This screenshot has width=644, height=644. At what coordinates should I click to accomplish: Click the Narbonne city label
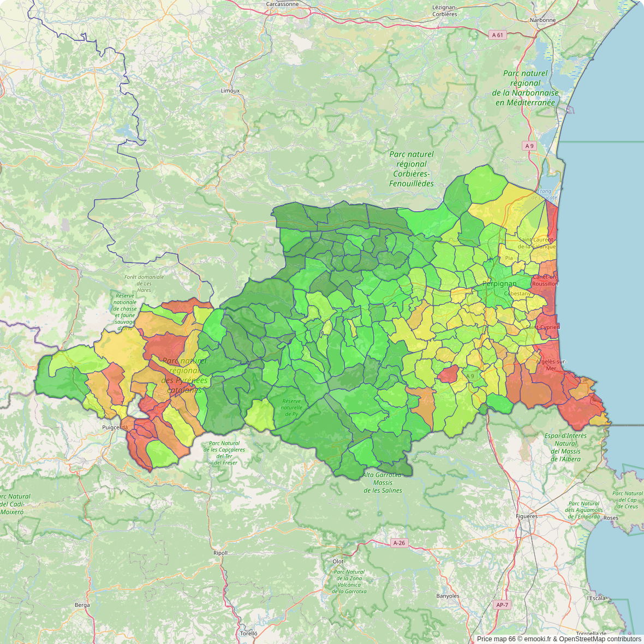542,20
